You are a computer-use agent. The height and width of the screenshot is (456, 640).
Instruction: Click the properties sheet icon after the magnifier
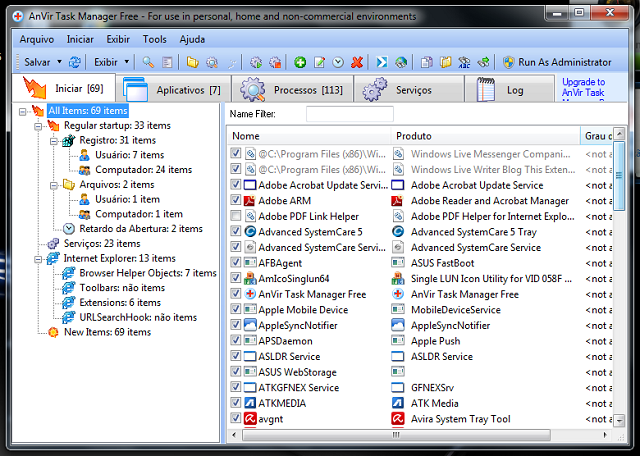pos(167,62)
